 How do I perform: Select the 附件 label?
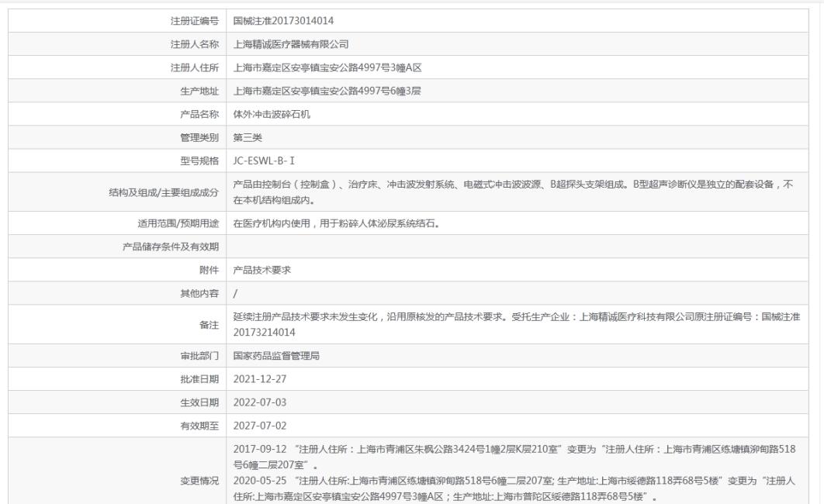209,271
